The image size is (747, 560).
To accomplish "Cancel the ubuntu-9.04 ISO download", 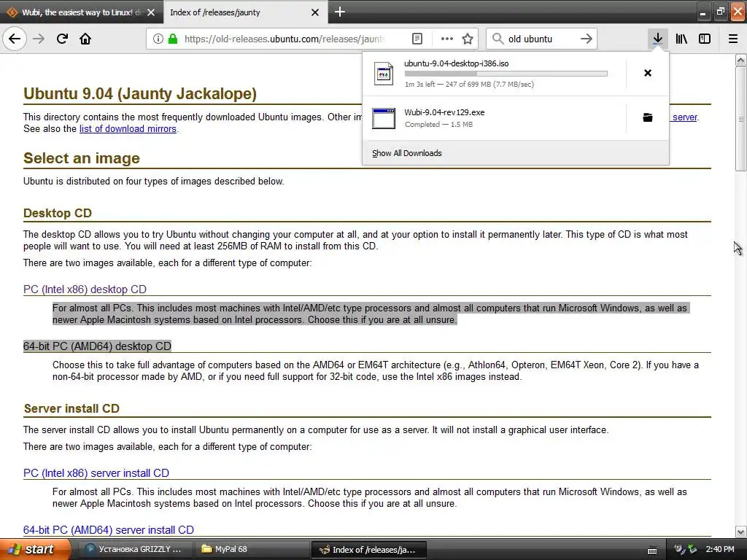I will point(648,73).
